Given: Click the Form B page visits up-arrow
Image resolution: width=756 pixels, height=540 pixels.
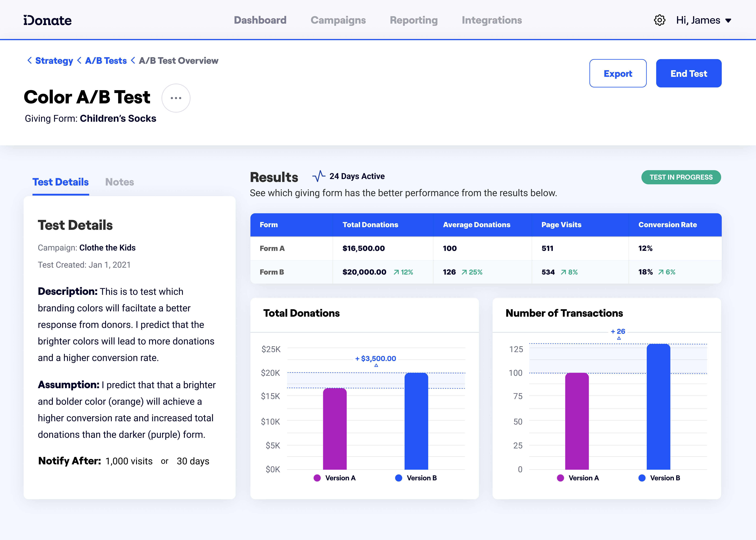Looking at the screenshot, I should tap(563, 272).
